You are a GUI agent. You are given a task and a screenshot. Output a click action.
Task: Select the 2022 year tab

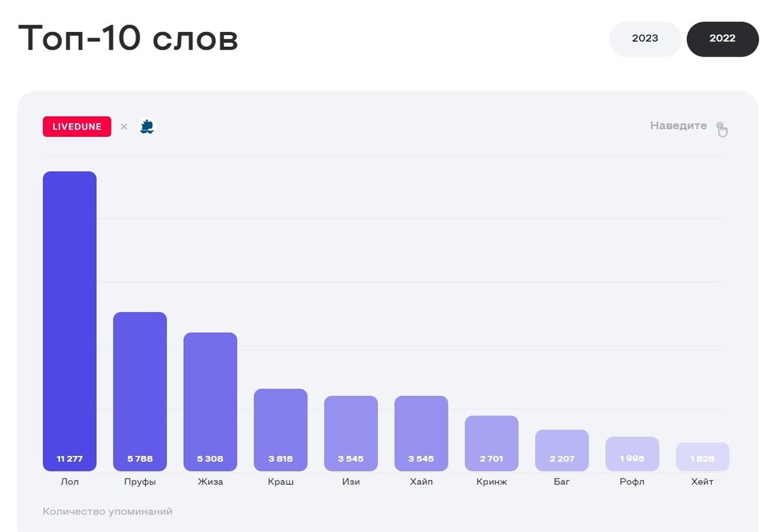(x=723, y=38)
